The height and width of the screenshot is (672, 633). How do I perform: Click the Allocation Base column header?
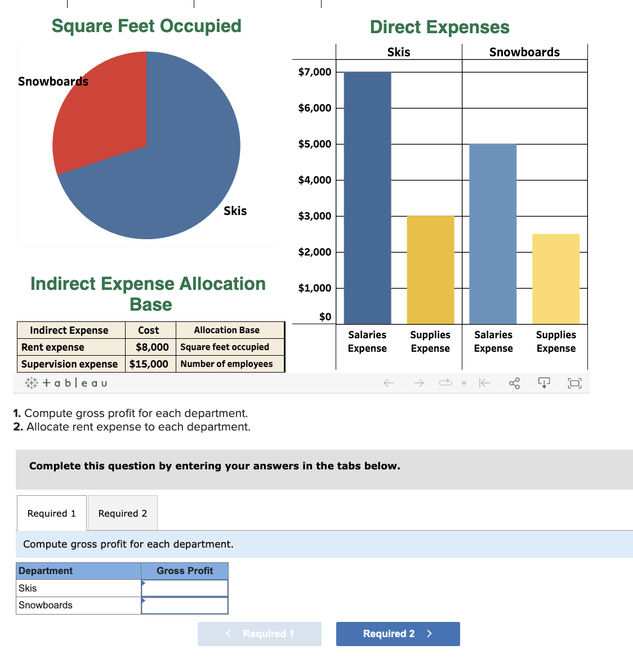click(x=230, y=330)
